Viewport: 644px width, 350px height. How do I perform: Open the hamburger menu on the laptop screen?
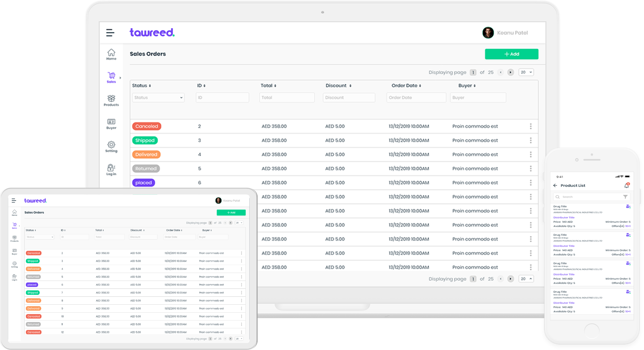[110, 33]
